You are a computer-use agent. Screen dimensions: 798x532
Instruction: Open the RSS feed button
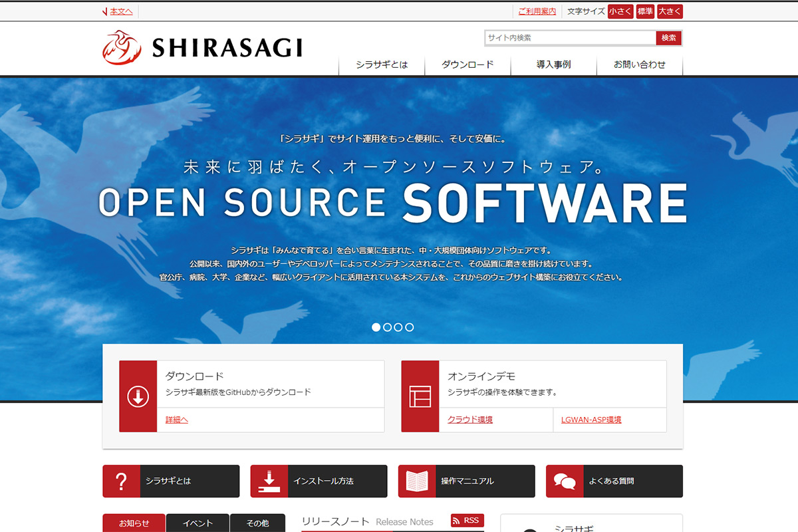pos(467,521)
